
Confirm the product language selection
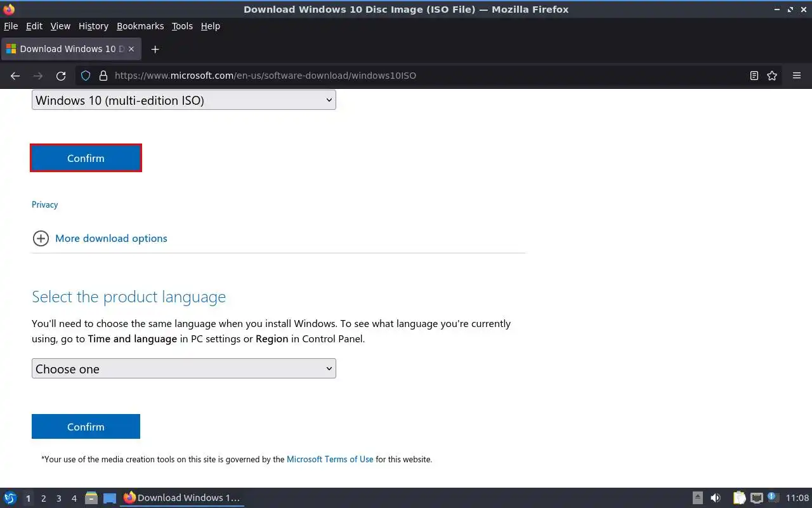point(86,427)
